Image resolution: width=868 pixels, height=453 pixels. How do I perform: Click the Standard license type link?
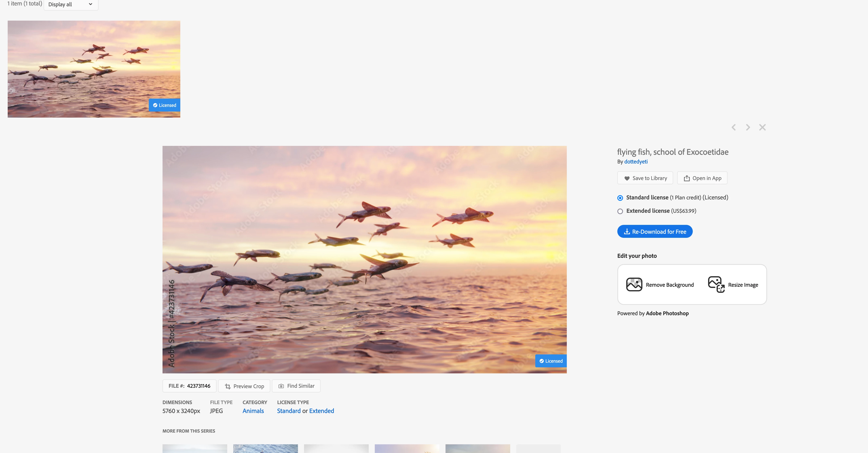[x=288, y=411]
